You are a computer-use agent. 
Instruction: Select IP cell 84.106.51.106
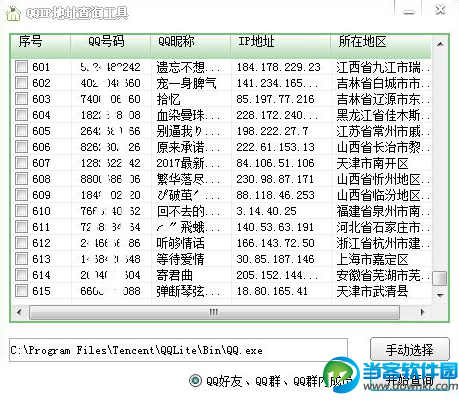(x=275, y=163)
